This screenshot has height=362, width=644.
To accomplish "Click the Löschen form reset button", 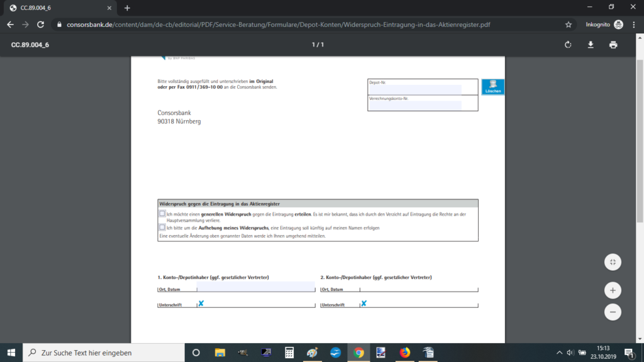I will point(493,87).
